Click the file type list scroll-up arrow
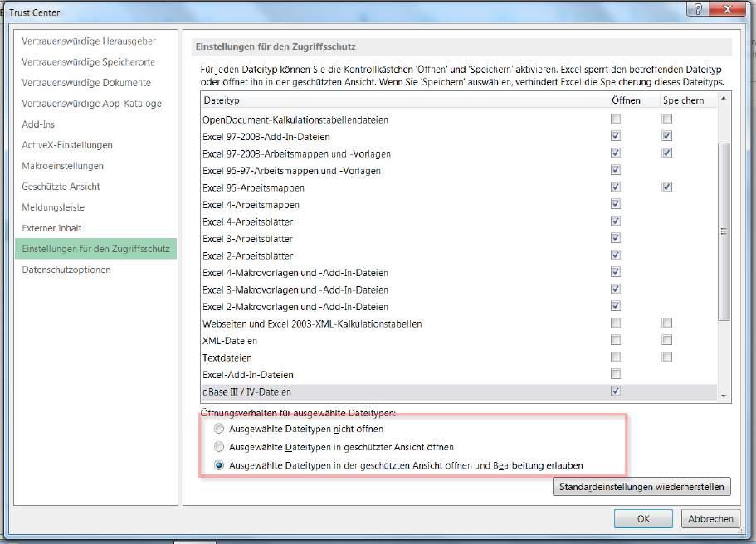756x544 pixels. pyautogui.click(x=723, y=99)
